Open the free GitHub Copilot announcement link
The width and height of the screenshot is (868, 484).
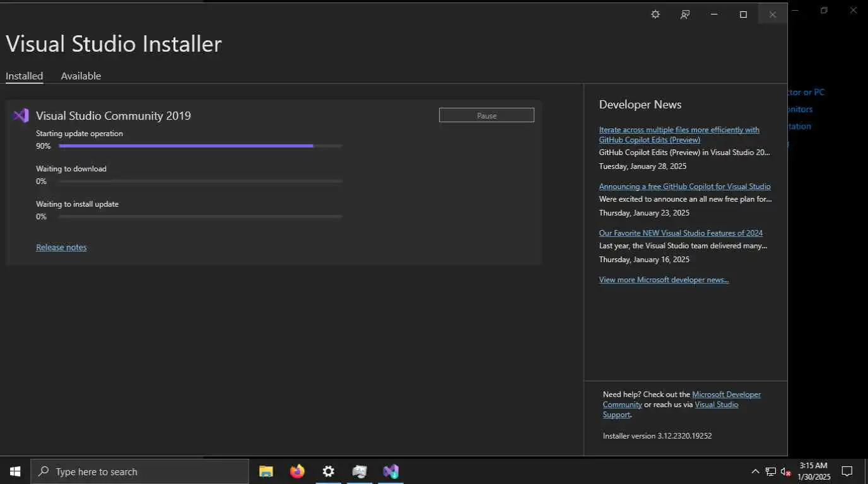tap(684, 187)
